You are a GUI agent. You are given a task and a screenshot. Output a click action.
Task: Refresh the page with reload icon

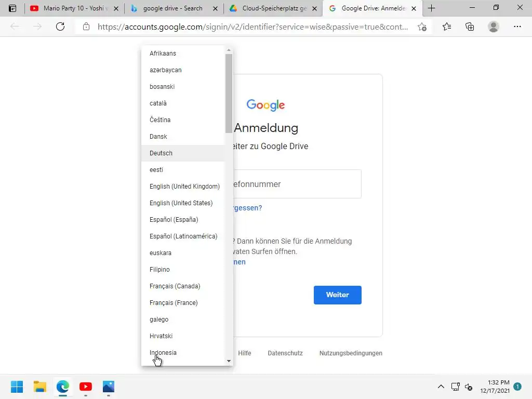60,27
